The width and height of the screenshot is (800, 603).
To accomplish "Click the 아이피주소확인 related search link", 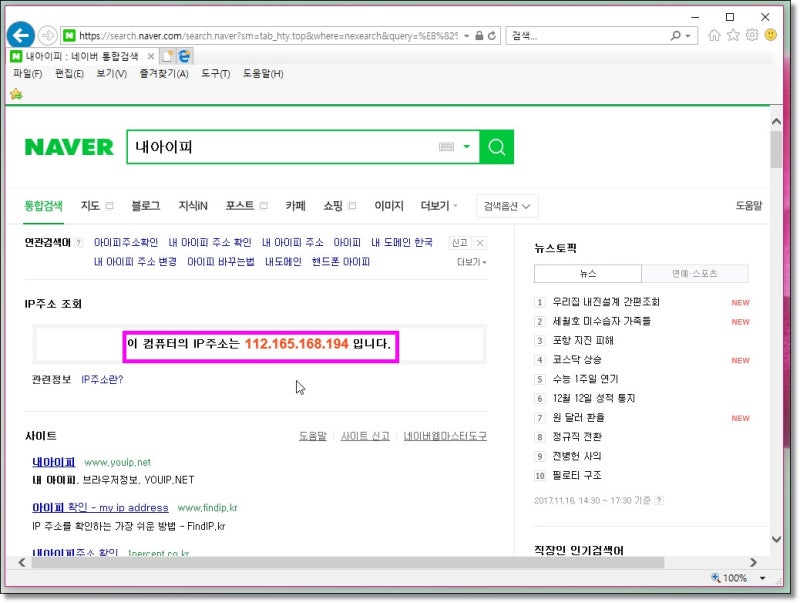I will [x=126, y=242].
